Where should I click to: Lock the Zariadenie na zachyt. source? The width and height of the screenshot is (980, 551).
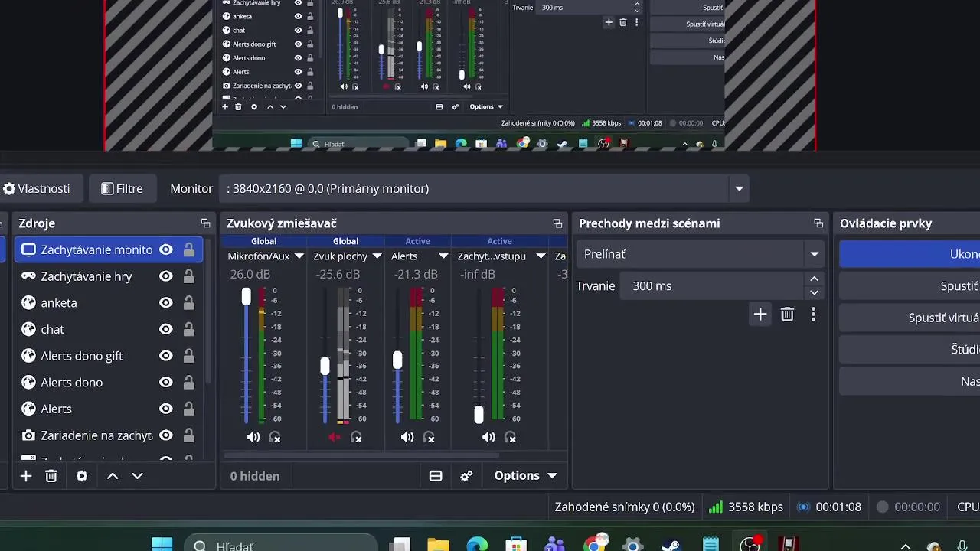[x=188, y=435]
